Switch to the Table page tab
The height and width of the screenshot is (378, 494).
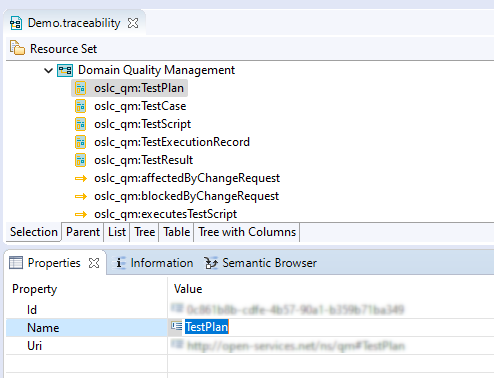click(x=177, y=232)
